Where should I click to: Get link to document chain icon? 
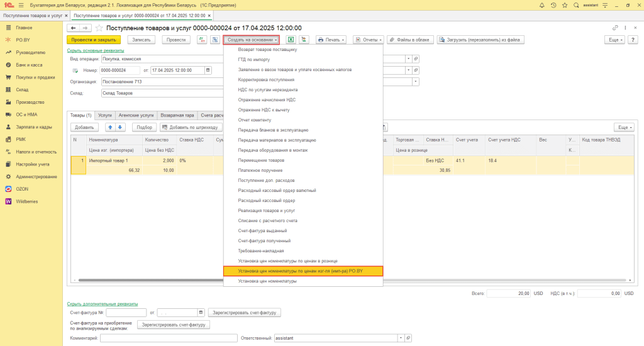click(x=615, y=28)
